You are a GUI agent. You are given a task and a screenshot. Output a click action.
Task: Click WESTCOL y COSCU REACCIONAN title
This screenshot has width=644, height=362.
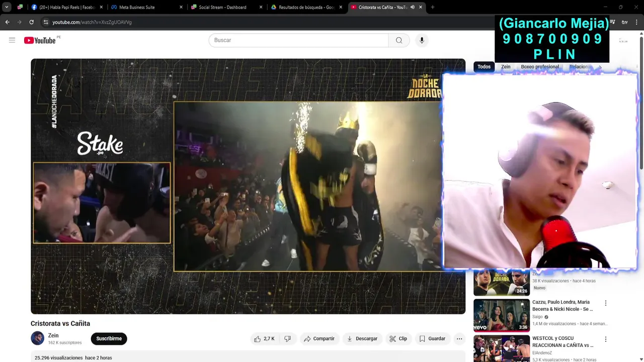click(x=562, y=342)
